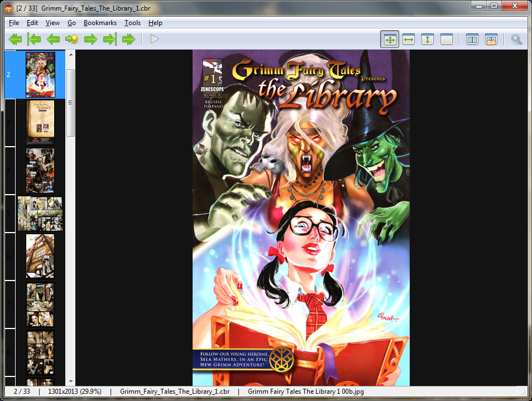Image resolution: width=532 pixels, height=401 pixels.
Task: Start the slideshow with the play icon
Action: point(155,40)
